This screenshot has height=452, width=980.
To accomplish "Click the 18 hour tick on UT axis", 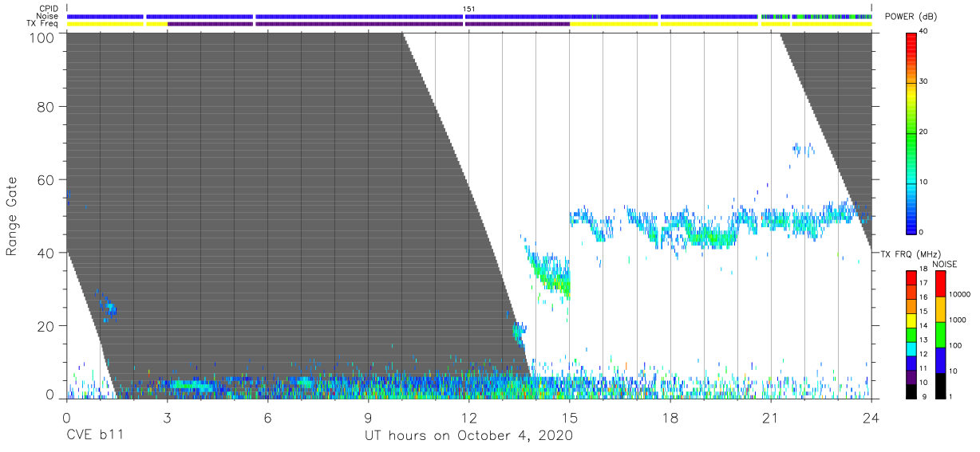I will click(x=670, y=417).
